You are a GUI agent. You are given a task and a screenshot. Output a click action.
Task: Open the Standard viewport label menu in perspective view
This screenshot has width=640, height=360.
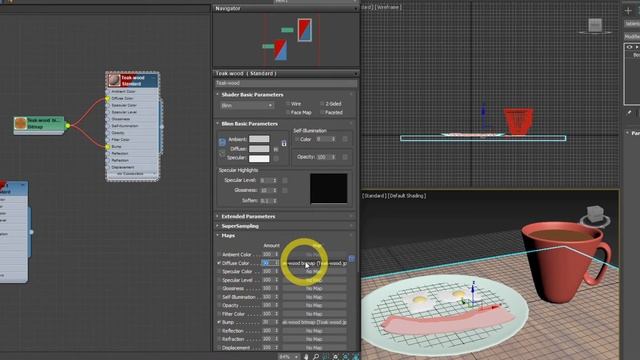(374, 196)
